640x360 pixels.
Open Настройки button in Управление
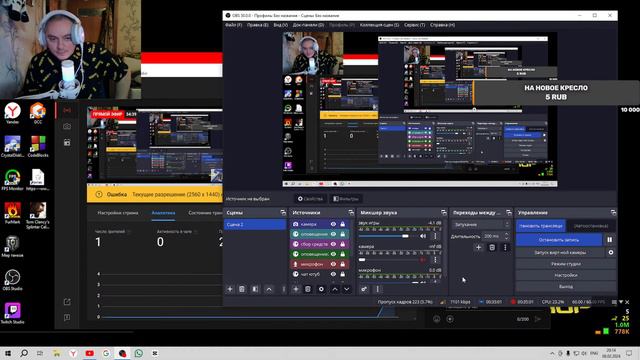(566, 275)
